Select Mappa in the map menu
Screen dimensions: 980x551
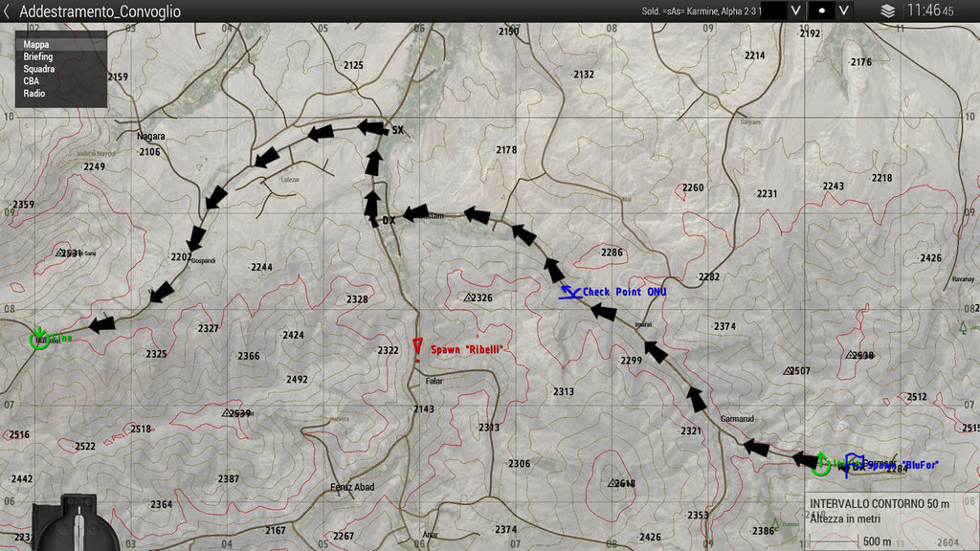pyautogui.click(x=36, y=45)
